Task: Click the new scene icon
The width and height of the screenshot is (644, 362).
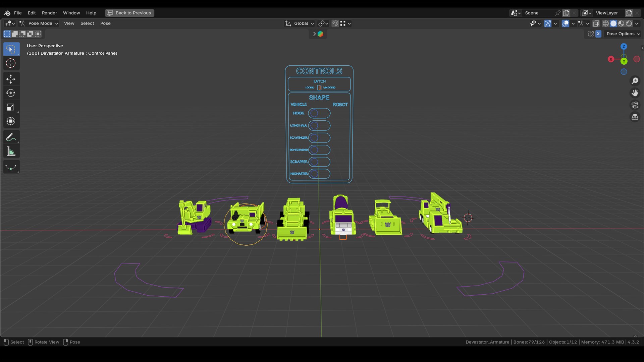Action: pos(566,13)
